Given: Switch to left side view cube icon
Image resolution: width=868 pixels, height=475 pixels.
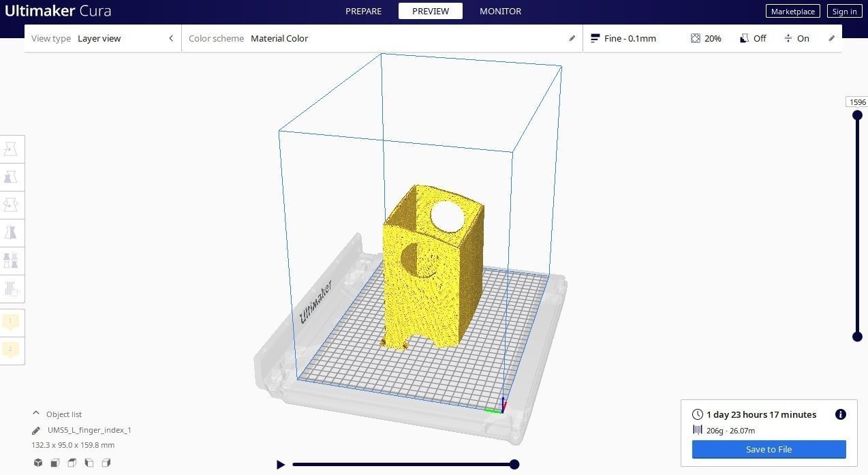Looking at the screenshot, I should point(89,463).
